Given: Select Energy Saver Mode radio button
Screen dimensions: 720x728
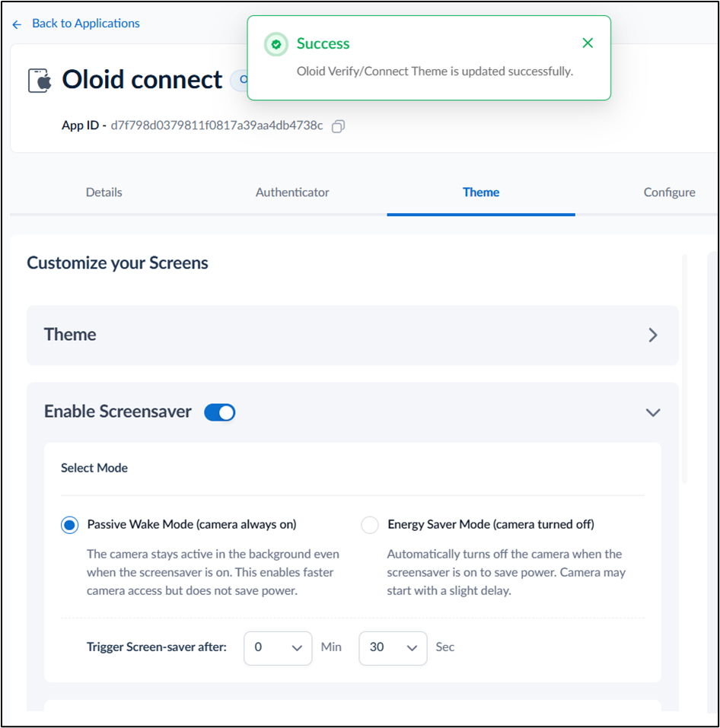Looking at the screenshot, I should (370, 525).
